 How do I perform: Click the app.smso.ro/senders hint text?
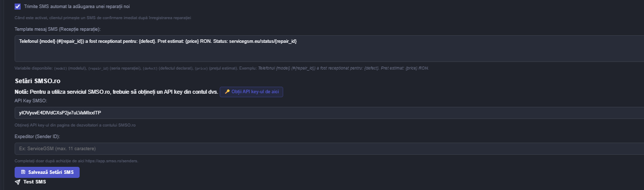[77, 161]
